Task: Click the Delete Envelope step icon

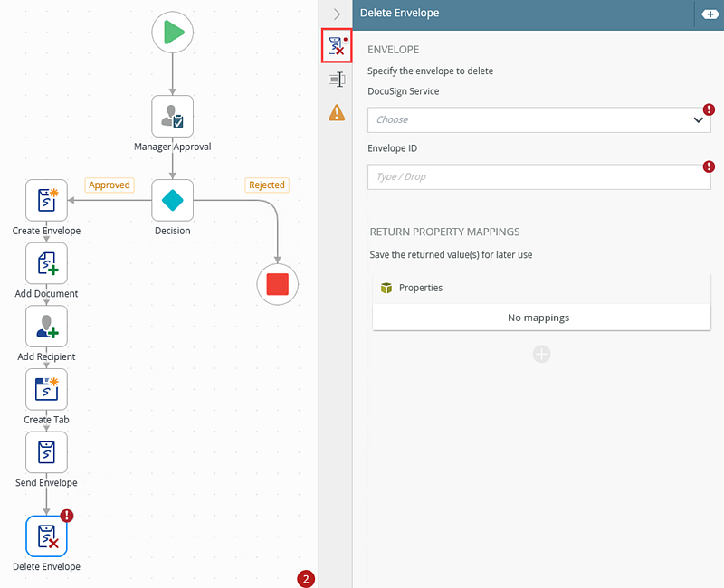Action: pos(46,536)
